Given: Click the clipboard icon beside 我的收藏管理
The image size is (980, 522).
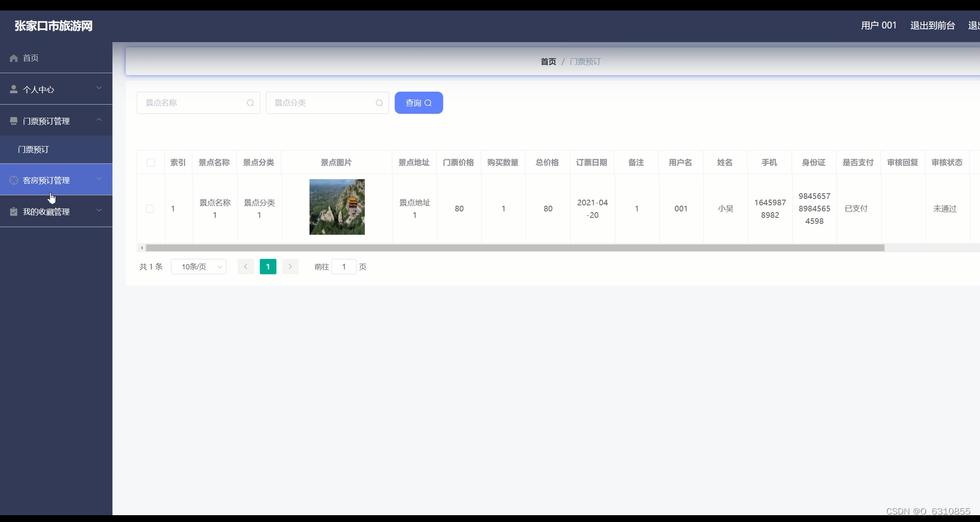Looking at the screenshot, I should [x=14, y=212].
